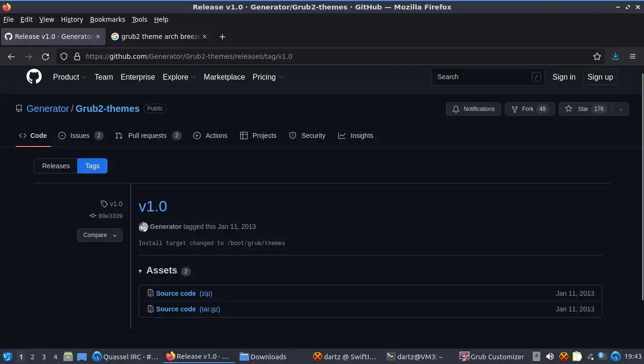
Task: Select the Tags toggle button
Action: coord(92,166)
